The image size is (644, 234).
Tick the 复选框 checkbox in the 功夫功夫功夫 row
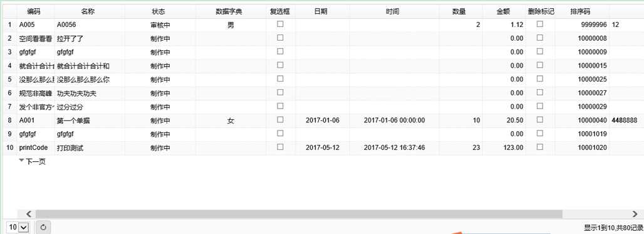pyautogui.click(x=280, y=92)
